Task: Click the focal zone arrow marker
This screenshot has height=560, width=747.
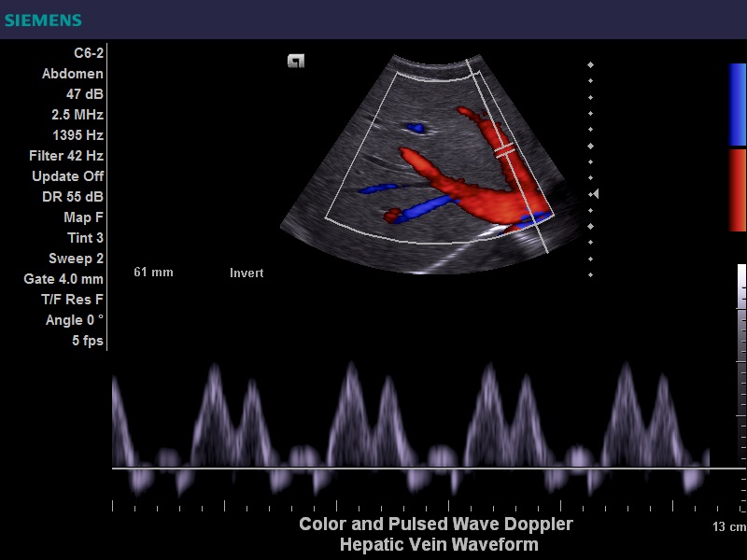Action: coord(594,194)
